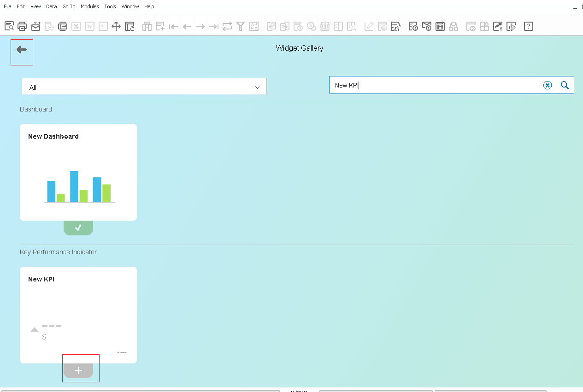Click the Lock Screen icon
The image size is (583, 392).
click(x=130, y=26)
